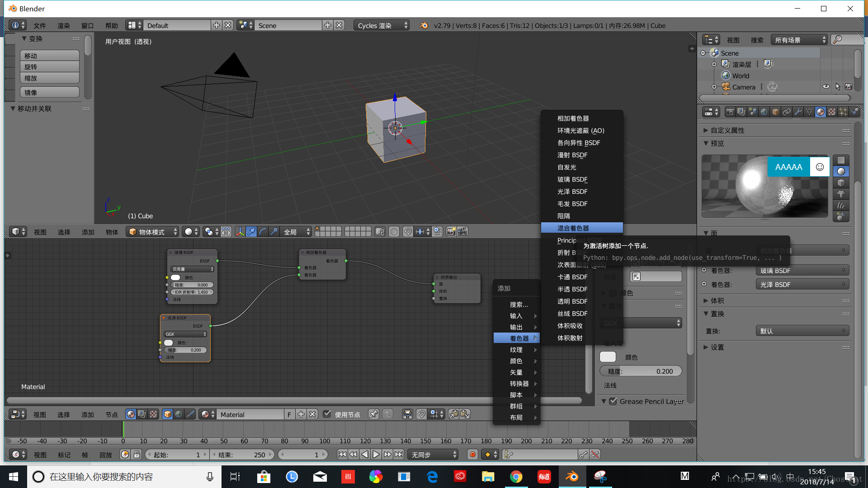Toggle Camera visibility eye in outliner
Image resolution: width=868 pixels, height=488 pixels.
coord(826,87)
